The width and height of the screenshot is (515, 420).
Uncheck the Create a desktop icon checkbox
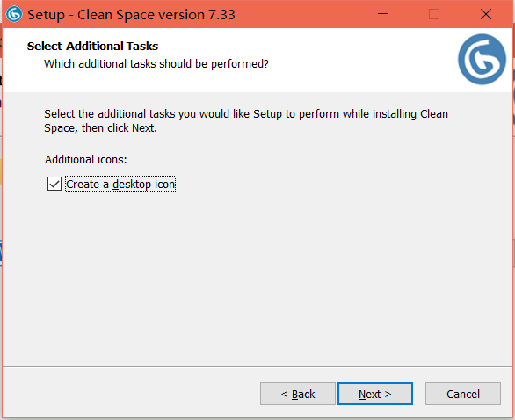(x=54, y=184)
